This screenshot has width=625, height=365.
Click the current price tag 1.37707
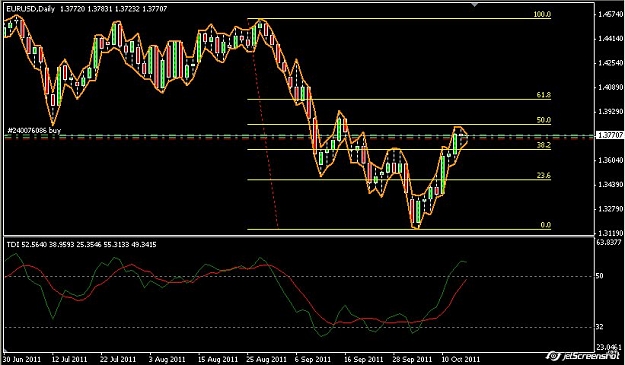click(610, 136)
